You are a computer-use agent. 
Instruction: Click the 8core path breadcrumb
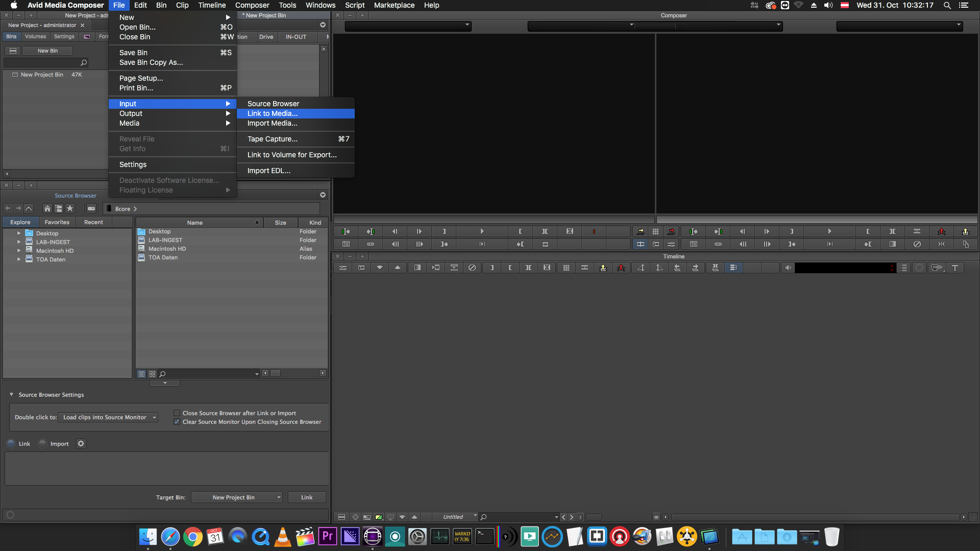coord(122,209)
